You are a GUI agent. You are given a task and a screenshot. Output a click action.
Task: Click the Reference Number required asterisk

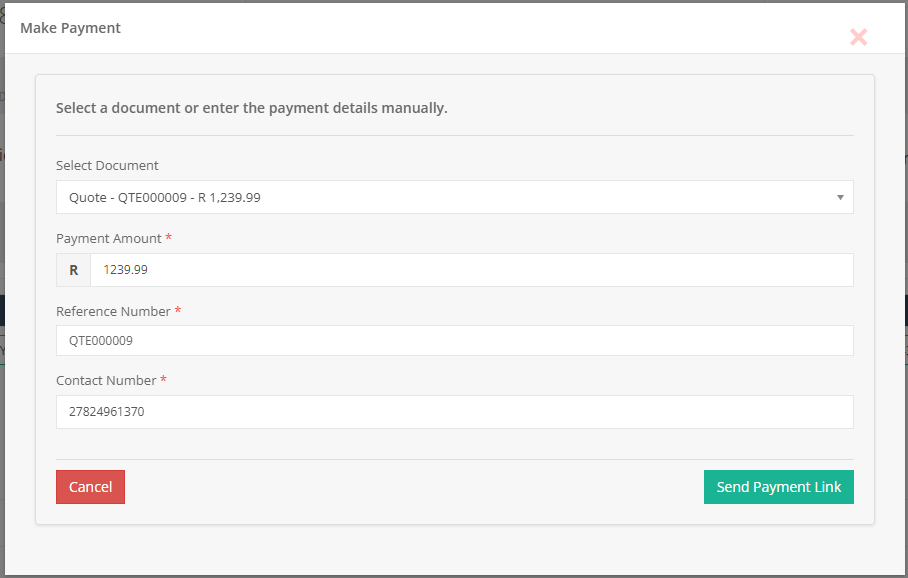[x=178, y=311]
